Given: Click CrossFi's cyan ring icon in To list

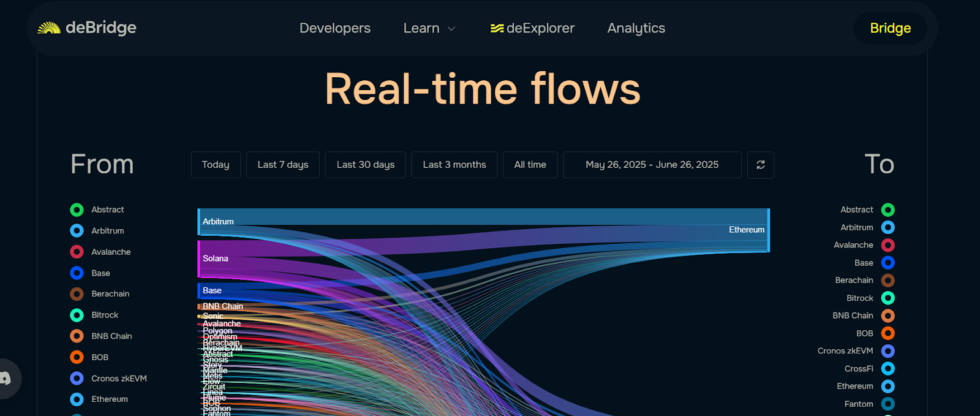Looking at the screenshot, I should click(888, 369).
